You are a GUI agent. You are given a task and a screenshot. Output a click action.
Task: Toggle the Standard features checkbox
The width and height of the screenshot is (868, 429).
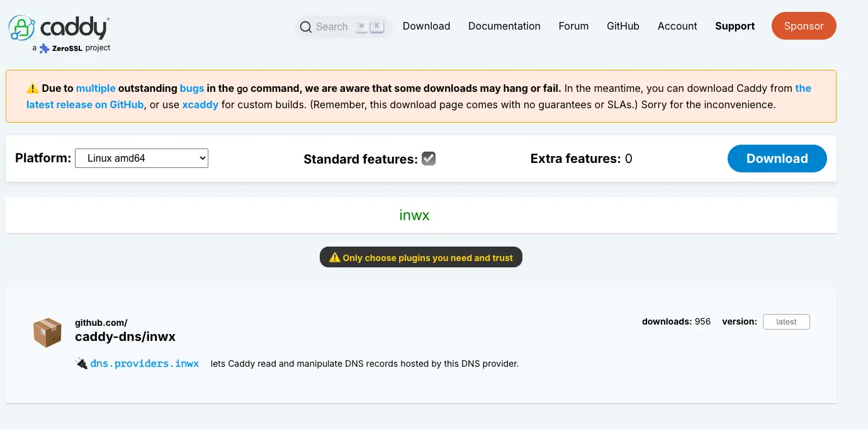coord(429,158)
